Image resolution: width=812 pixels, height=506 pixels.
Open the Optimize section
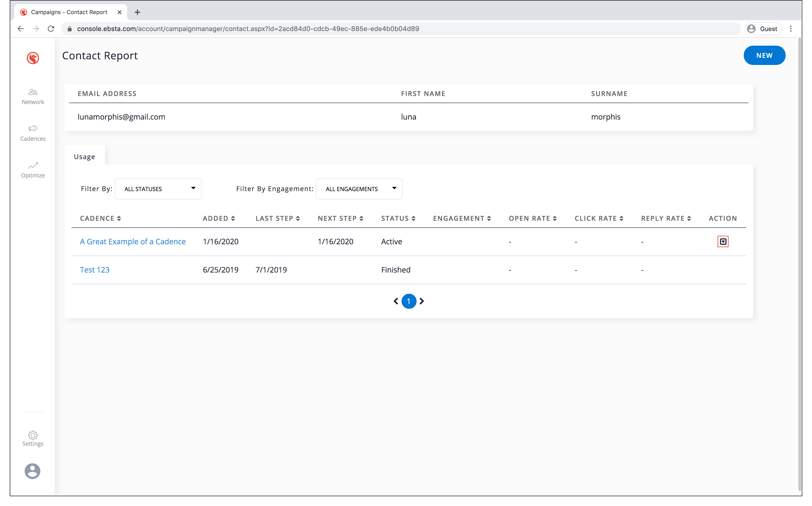33,170
